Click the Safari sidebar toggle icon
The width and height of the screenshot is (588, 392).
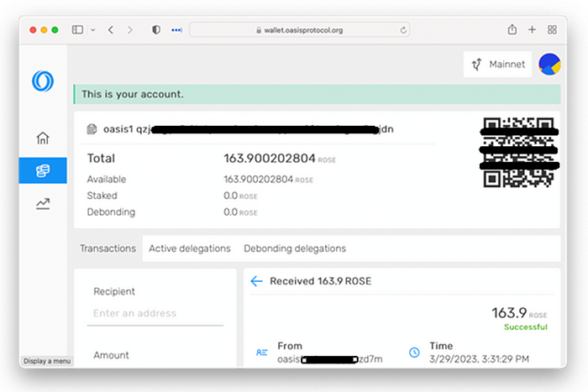(x=77, y=29)
